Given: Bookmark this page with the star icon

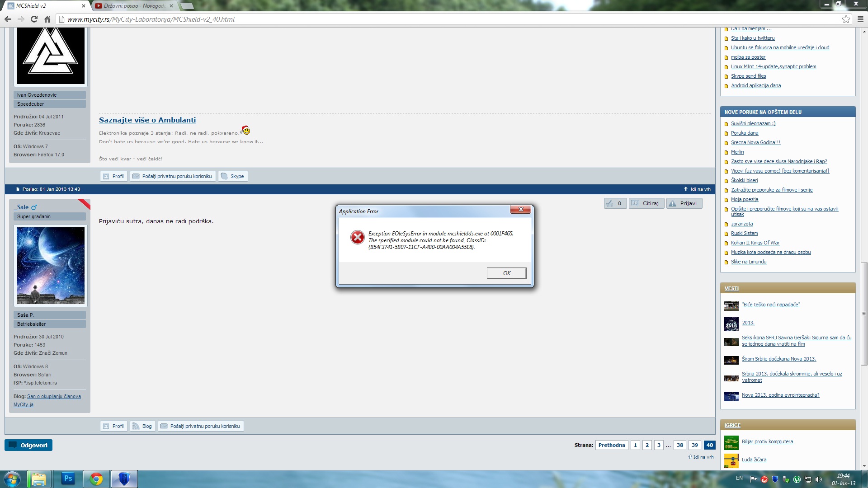Looking at the screenshot, I should point(846,19).
